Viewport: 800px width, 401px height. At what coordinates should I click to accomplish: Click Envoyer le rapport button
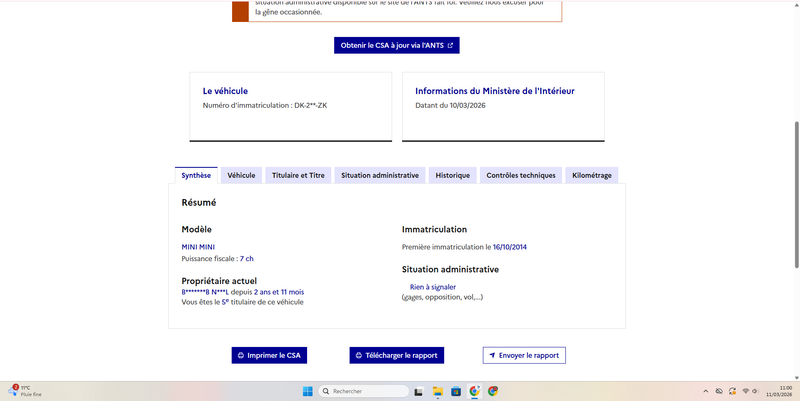524,355
